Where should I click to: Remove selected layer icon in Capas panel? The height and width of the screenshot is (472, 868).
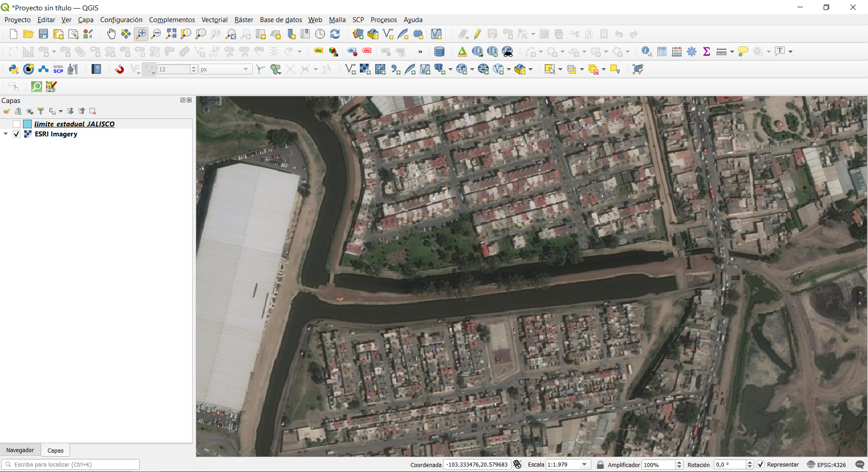pos(93,111)
